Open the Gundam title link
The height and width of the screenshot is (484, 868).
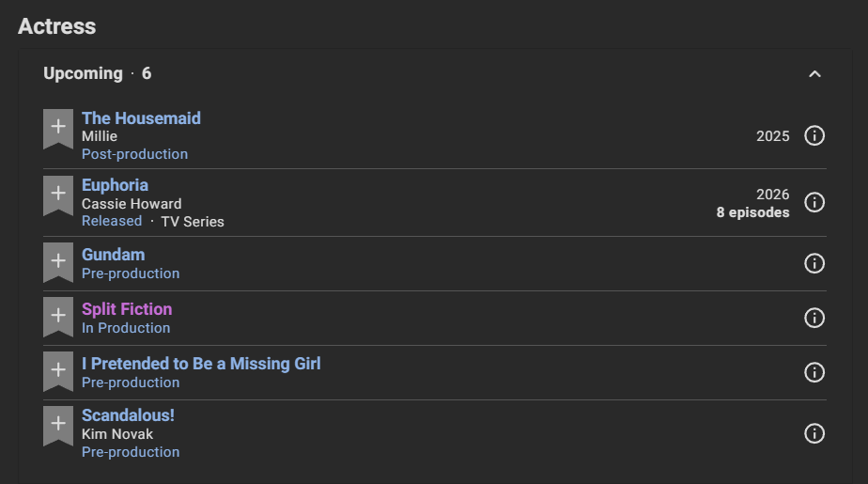[x=114, y=255]
